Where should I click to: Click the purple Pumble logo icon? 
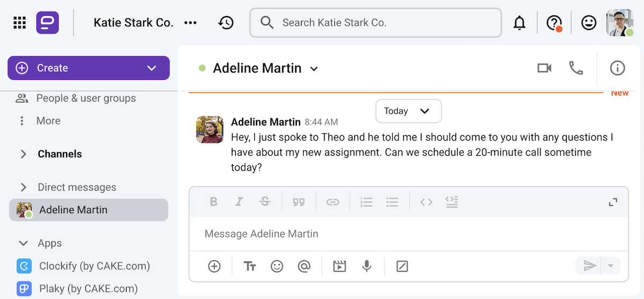click(48, 23)
